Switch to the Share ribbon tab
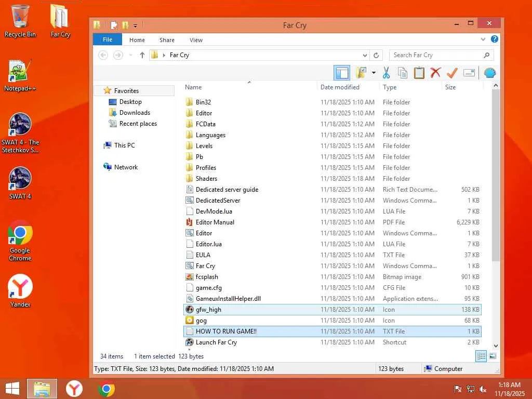Viewport: 532px width, 399px height. click(x=167, y=39)
